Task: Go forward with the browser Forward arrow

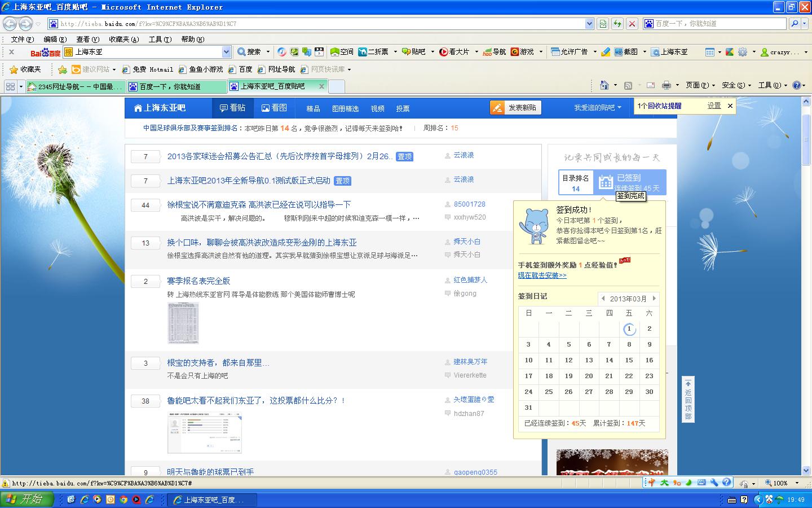Action: point(25,24)
